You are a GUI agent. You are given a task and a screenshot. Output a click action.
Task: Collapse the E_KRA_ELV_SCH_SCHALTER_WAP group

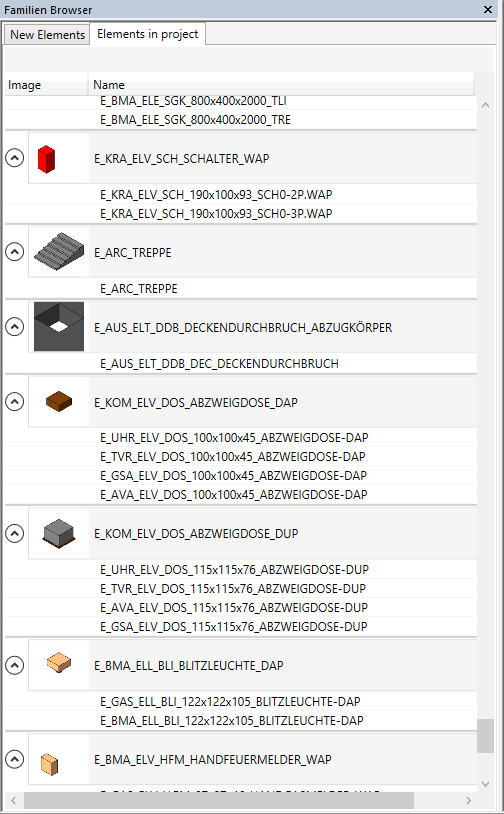pos(15,158)
